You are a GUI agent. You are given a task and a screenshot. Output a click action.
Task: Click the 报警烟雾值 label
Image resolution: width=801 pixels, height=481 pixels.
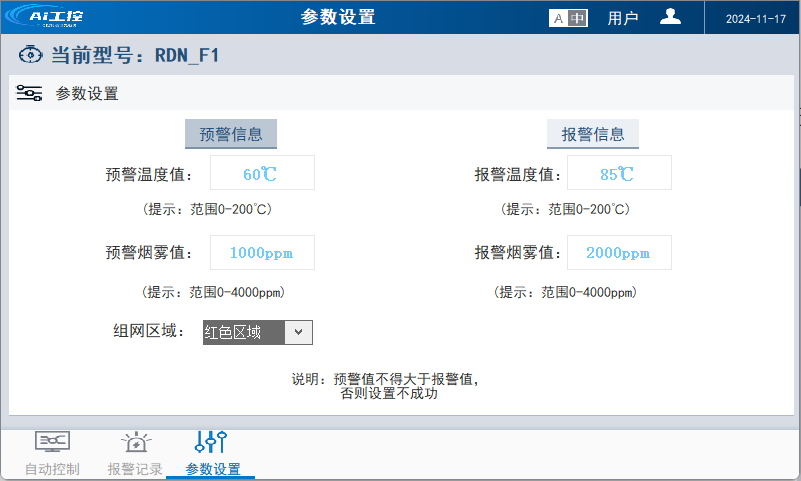pos(518,252)
